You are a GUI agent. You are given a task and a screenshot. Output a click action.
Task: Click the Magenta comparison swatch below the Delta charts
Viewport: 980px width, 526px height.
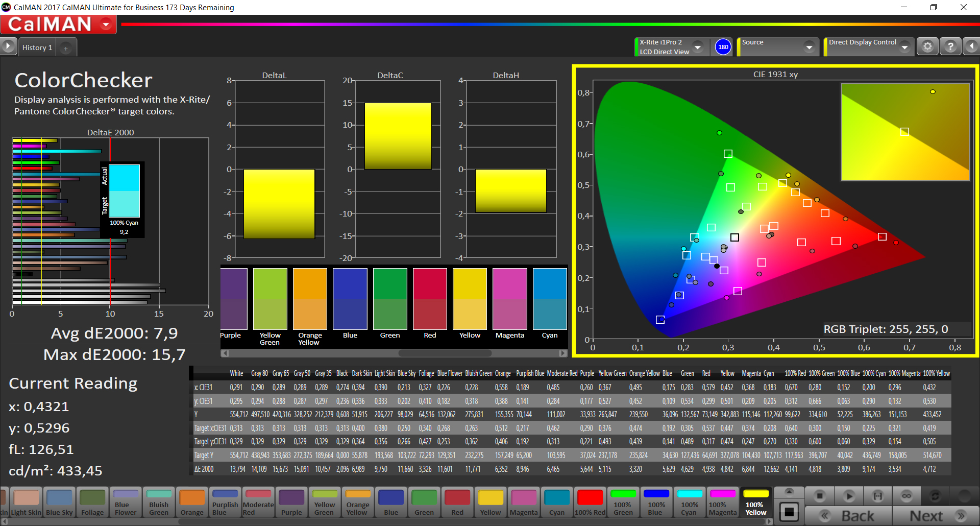point(510,299)
